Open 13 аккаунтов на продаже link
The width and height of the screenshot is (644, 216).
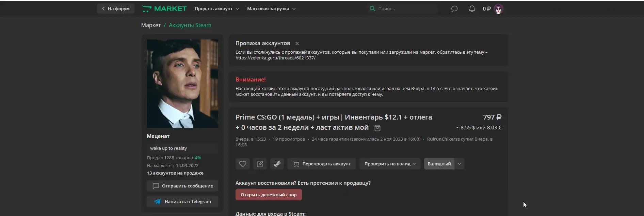pos(175,173)
